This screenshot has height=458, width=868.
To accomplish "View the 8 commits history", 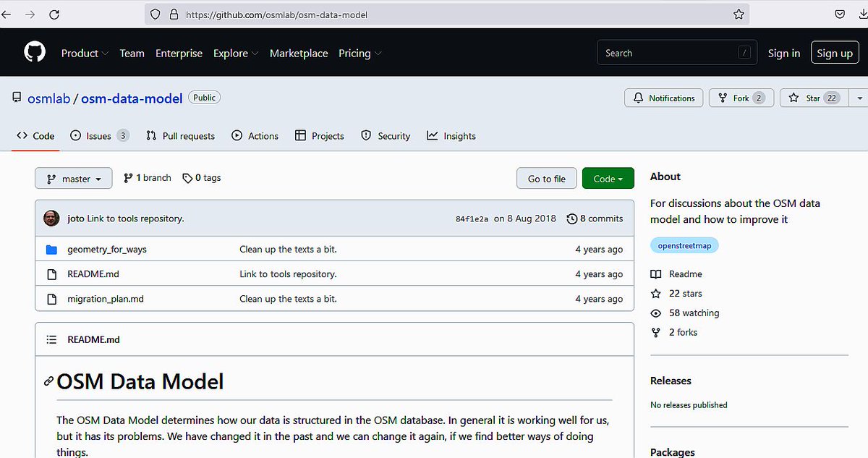I will click(595, 219).
